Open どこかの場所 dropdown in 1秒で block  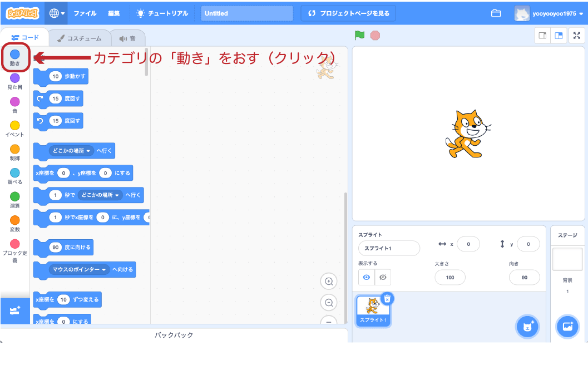pos(100,195)
